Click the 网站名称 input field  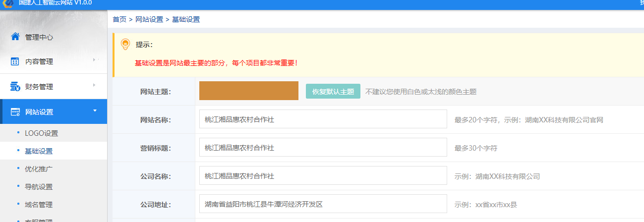point(323,119)
